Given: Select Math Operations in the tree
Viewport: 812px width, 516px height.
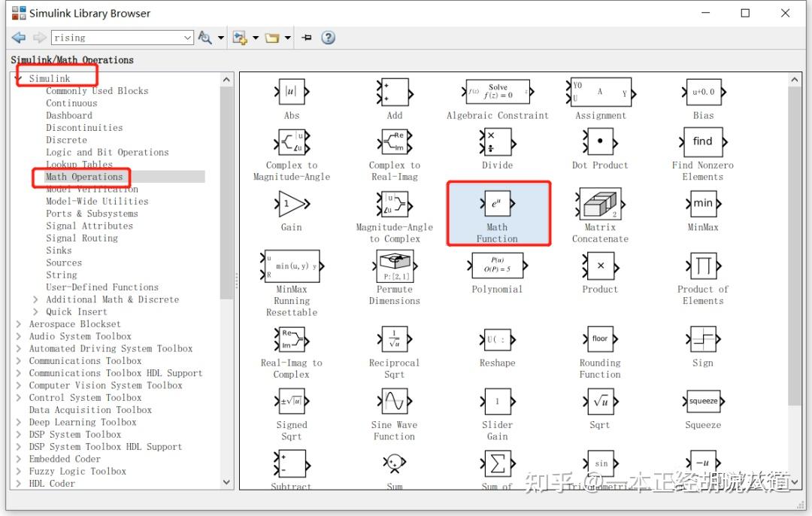Looking at the screenshot, I should pyautogui.click(x=84, y=177).
